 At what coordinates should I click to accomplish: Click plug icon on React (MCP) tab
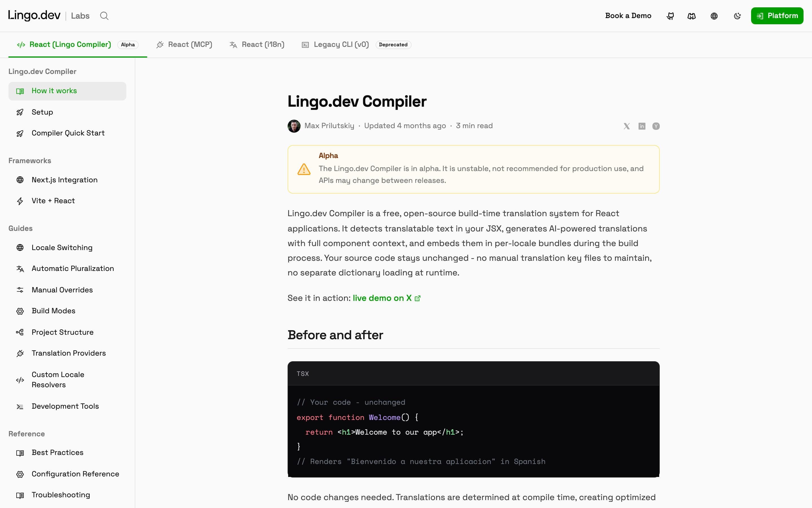tap(160, 45)
